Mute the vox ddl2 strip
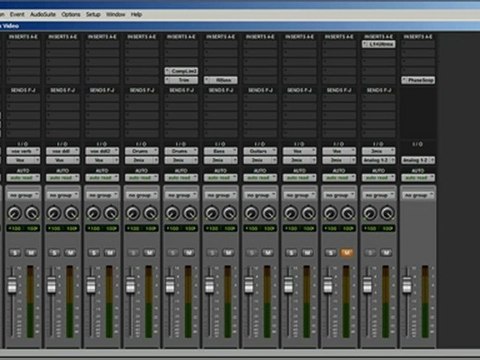This screenshot has height=360, width=480. pos(110,253)
